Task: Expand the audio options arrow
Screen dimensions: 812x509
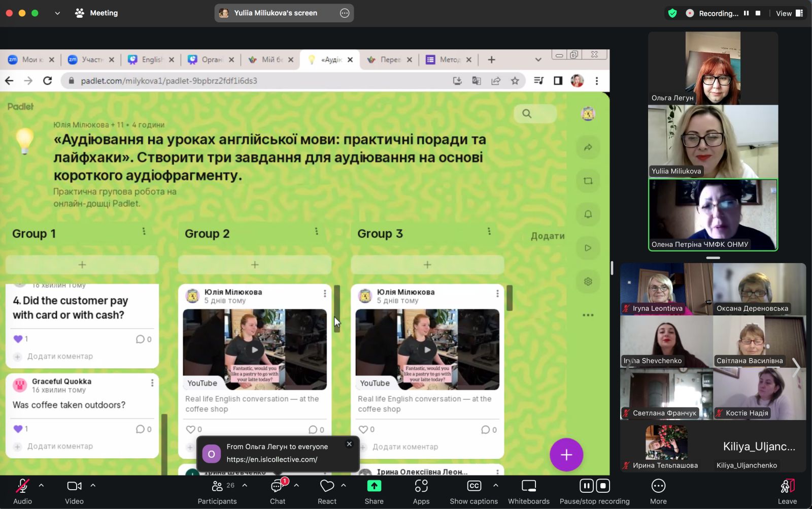Action: [x=42, y=486]
